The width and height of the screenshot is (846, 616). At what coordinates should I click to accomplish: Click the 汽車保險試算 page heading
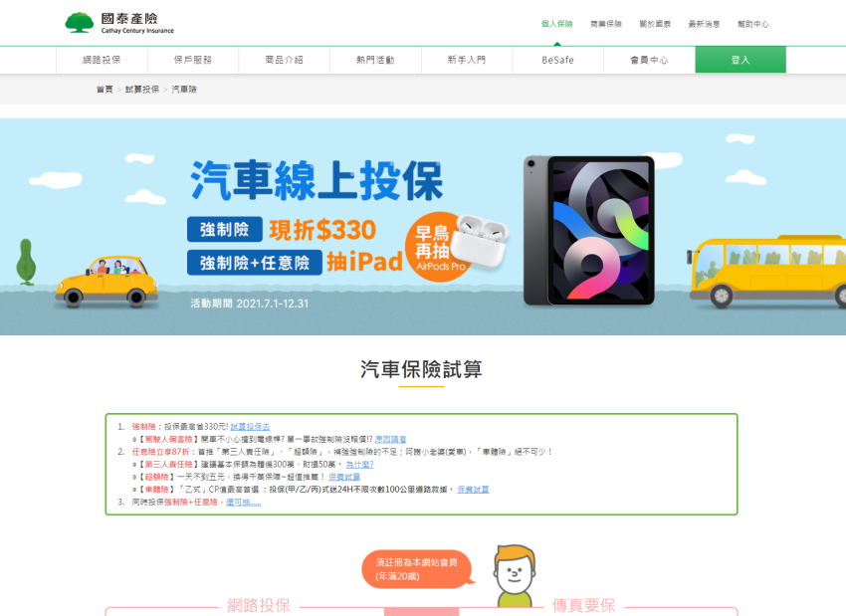tap(421, 369)
